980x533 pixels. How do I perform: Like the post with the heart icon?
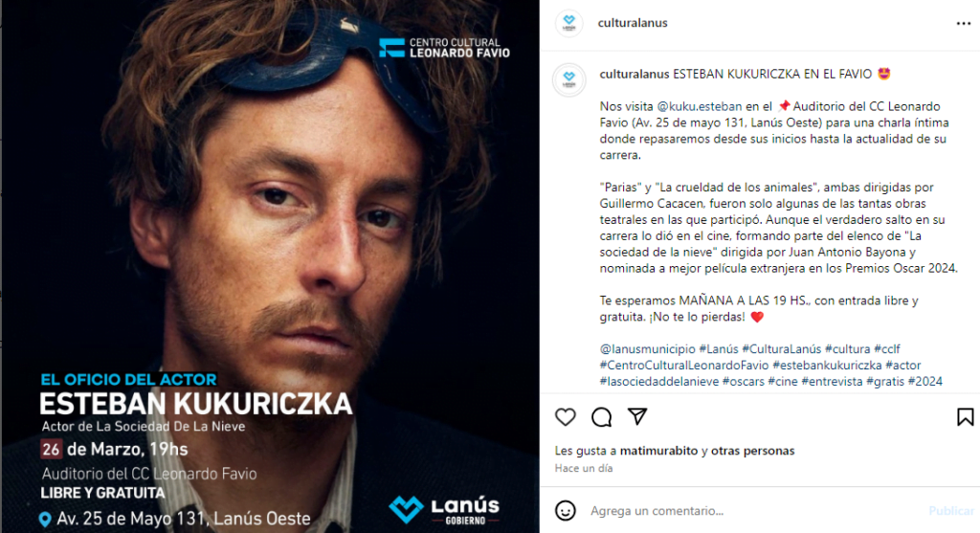[x=565, y=417]
